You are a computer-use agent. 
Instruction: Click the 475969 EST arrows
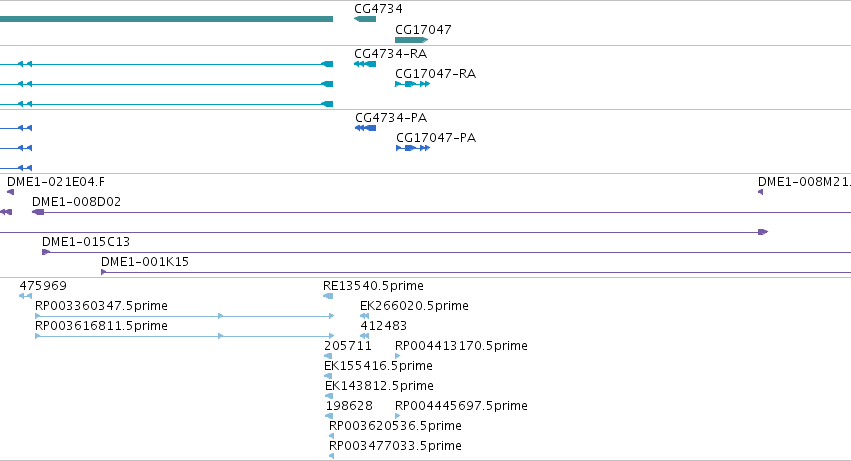click(x=26, y=296)
